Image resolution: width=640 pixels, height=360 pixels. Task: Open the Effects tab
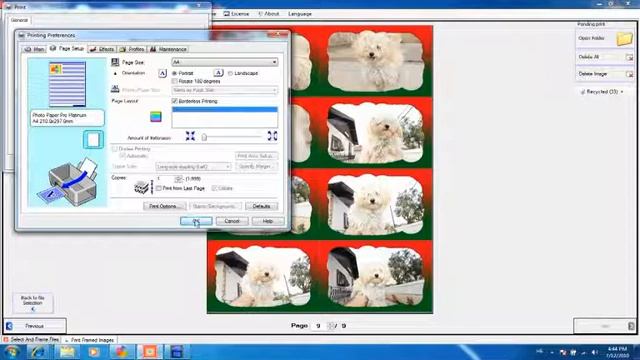102,49
